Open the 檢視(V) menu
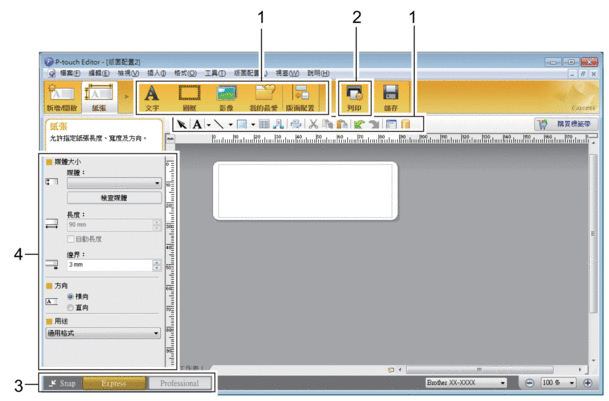 [128, 73]
